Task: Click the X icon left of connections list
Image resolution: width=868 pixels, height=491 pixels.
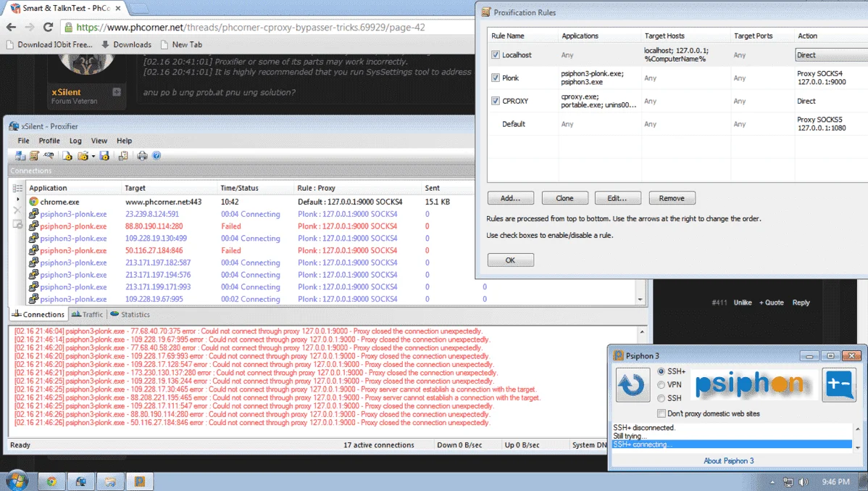Action: [17, 210]
